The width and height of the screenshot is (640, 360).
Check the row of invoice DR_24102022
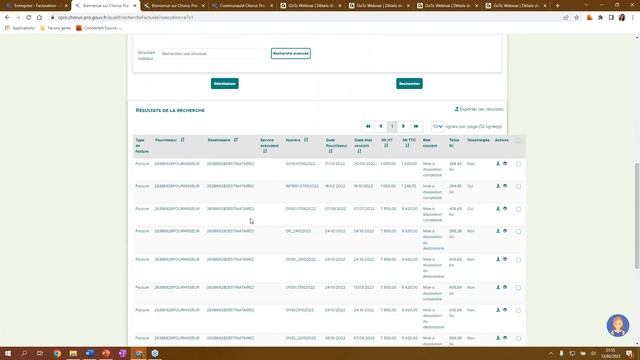(518, 231)
